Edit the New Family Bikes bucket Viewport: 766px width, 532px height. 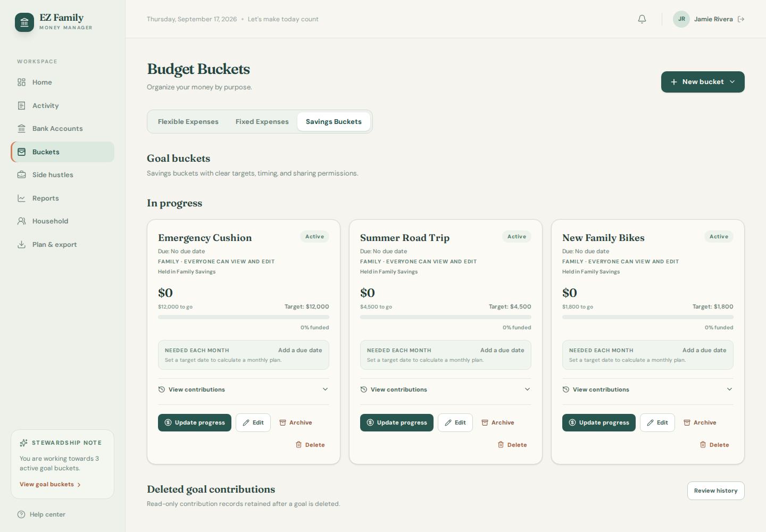click(657, 422)
